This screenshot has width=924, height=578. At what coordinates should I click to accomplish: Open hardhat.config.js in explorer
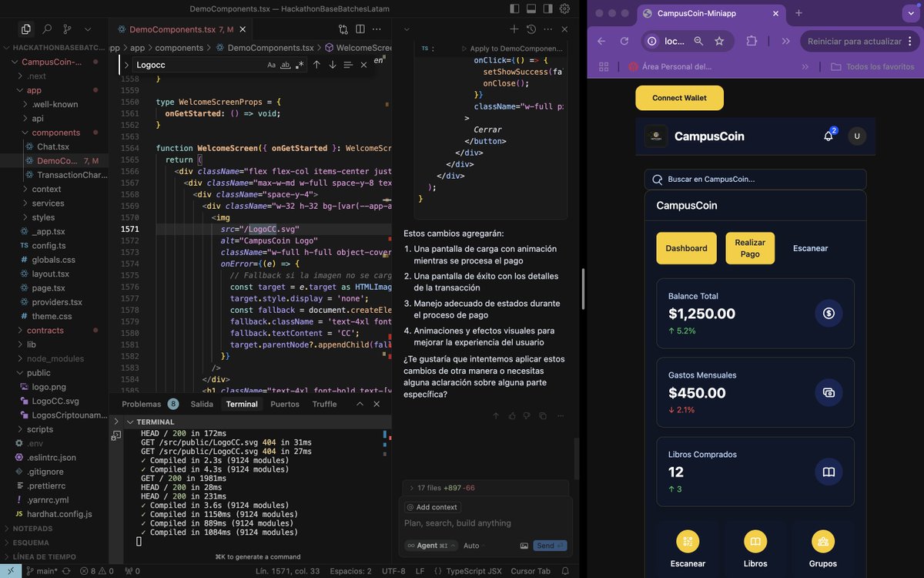(x=59, y=513)
